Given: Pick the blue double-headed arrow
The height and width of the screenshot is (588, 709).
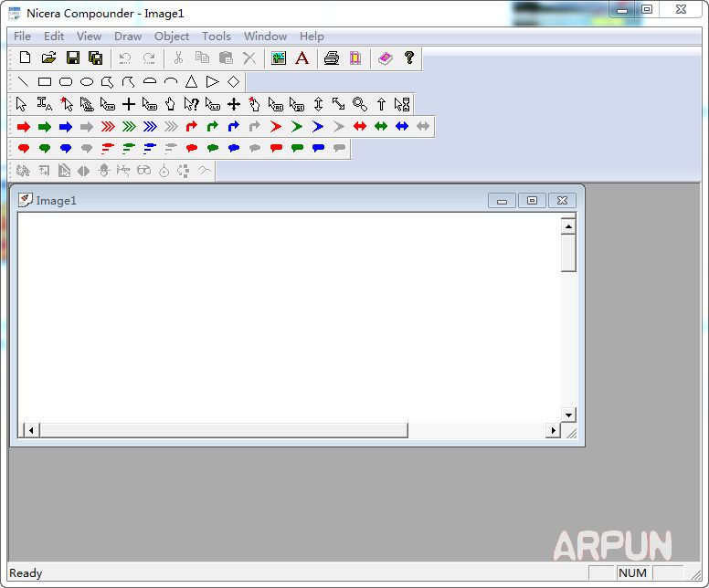Looking at the screenshot, I should [402, 127].
